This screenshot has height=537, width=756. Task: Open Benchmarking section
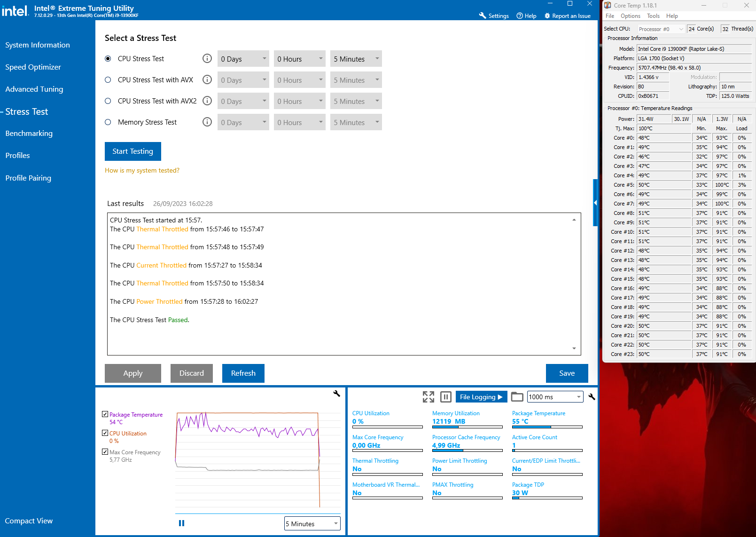[x=29, y=133]
